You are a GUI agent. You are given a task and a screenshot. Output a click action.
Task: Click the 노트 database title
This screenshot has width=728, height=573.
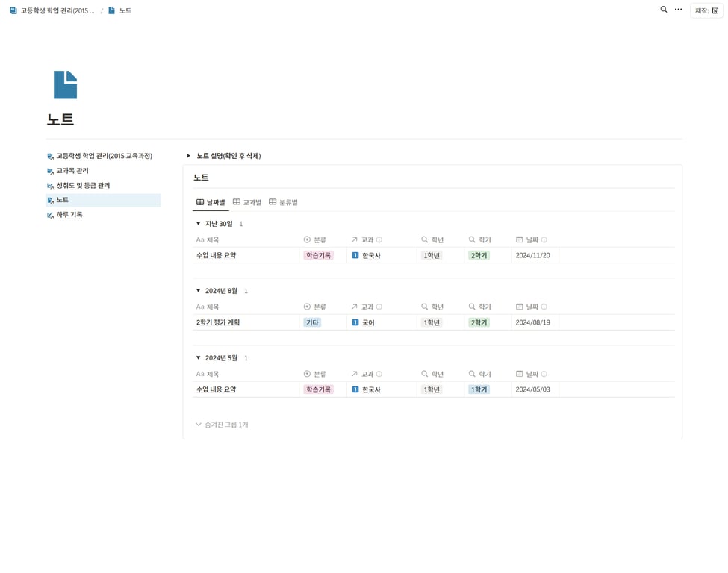click(201, 178)
